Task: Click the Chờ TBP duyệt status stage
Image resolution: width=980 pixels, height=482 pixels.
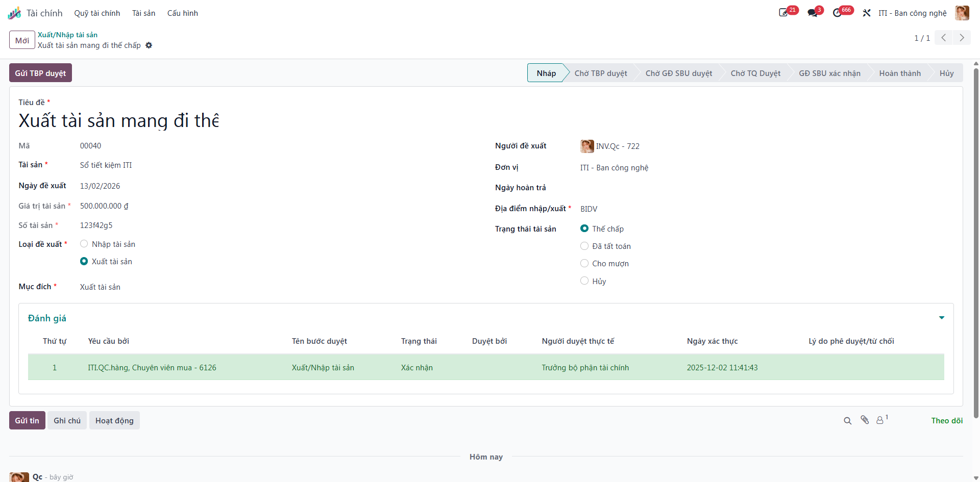Action: click(601, 73)
